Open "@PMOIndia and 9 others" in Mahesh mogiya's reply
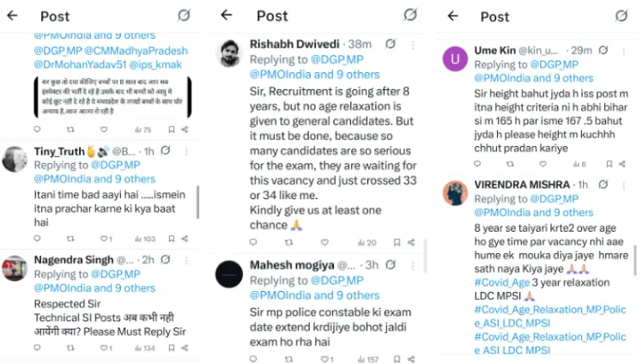 pos(314,295)
